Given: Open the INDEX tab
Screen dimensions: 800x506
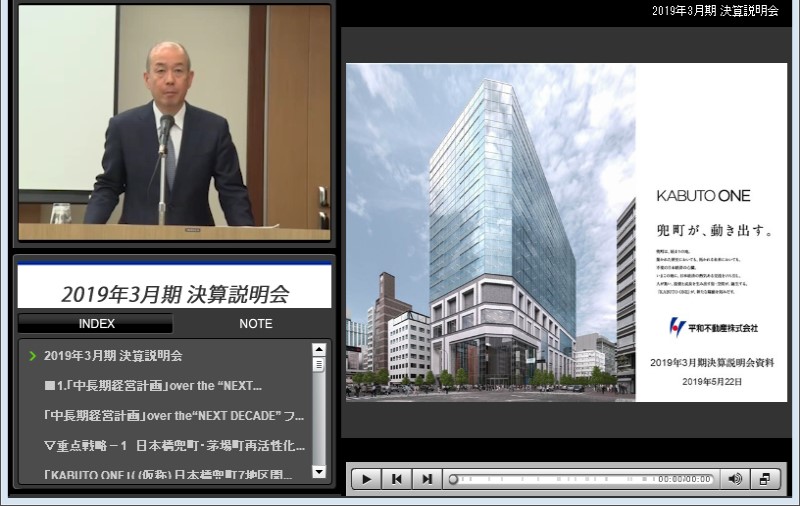Looking at the screenshot, I should click(96, 323).
